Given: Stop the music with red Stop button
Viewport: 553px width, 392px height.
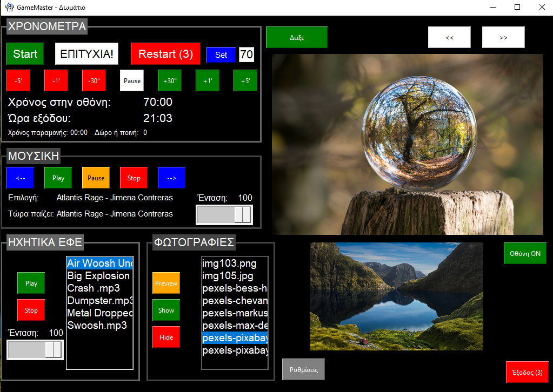Looking at the screenshot, I should click(x=134, y=178).
